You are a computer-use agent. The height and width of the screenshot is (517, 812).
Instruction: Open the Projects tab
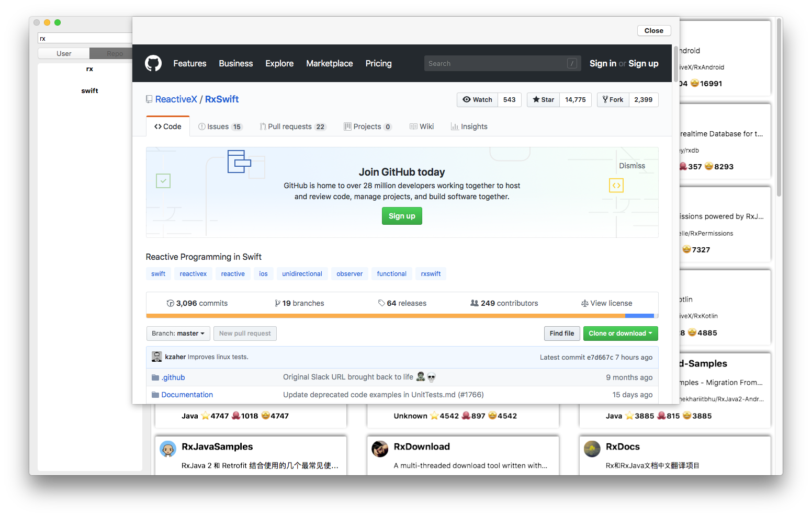pos(367,127)
